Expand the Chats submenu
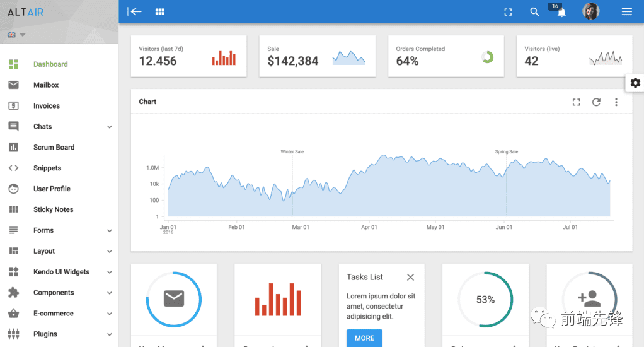Screen dimensions: 644x347 click(x=109, y=127)
